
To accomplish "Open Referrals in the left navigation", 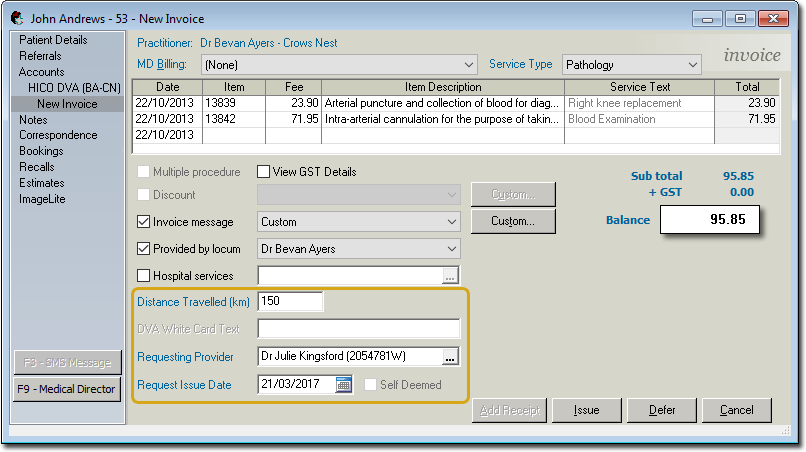I will 40,56.
